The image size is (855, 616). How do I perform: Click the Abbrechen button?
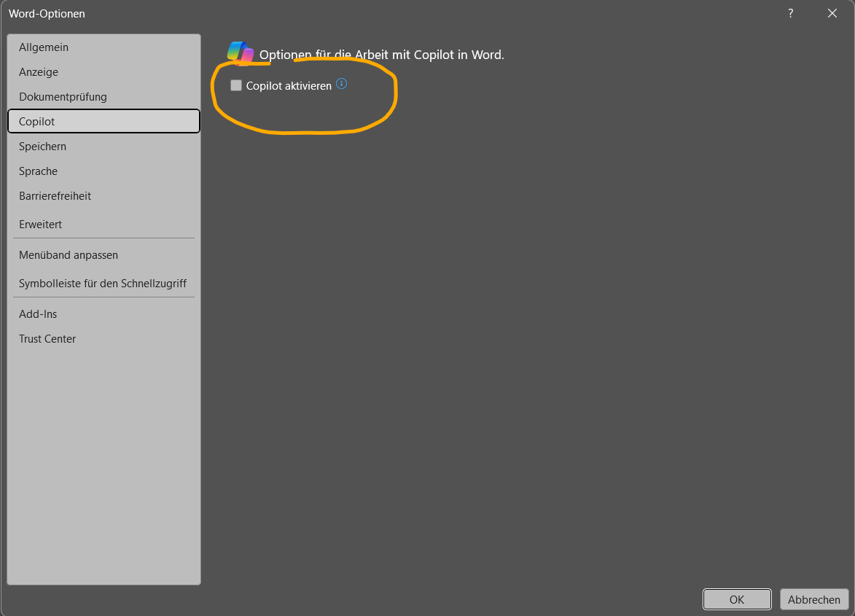[813, 599]
